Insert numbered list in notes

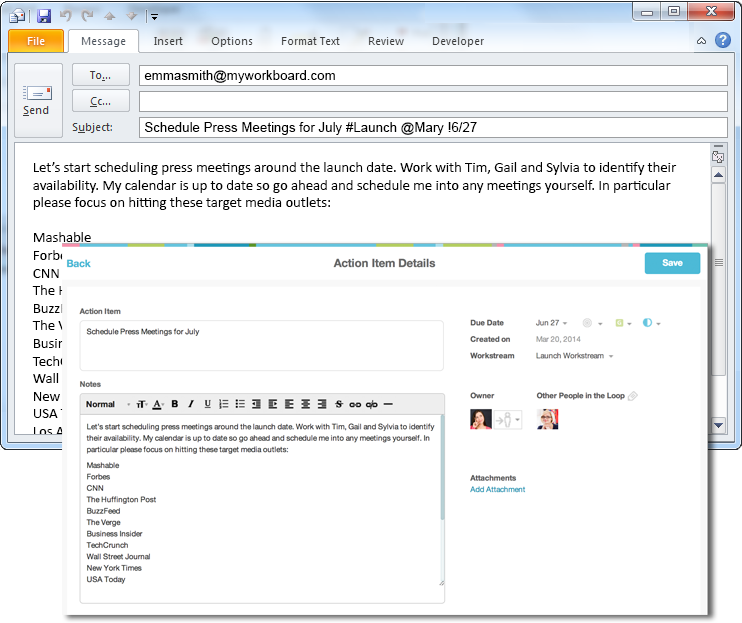[223, 404]
